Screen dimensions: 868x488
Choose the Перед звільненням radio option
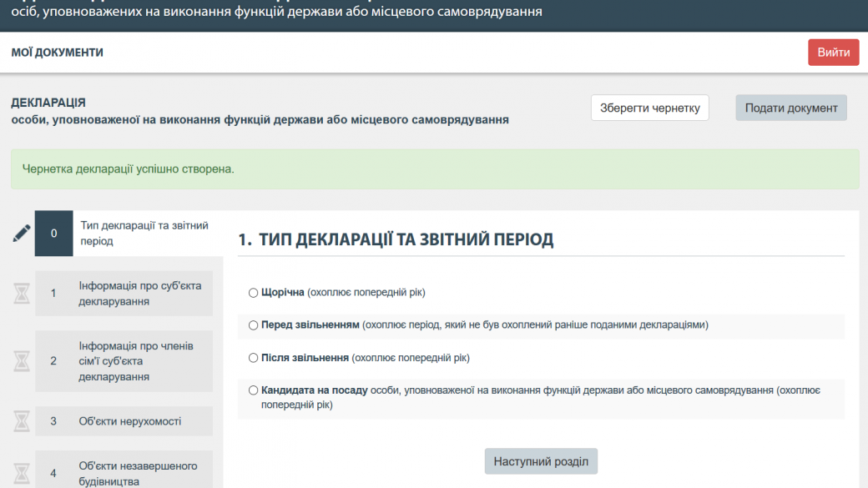click(253, 325)
